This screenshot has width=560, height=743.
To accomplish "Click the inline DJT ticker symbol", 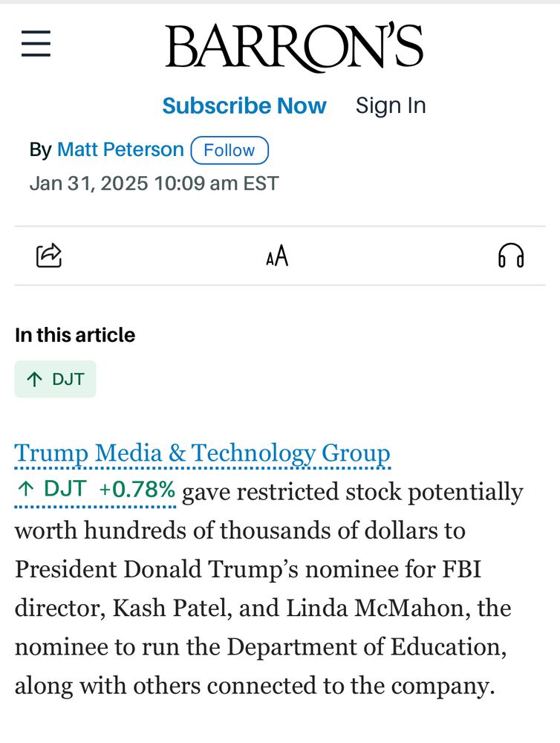I will 65,489.
